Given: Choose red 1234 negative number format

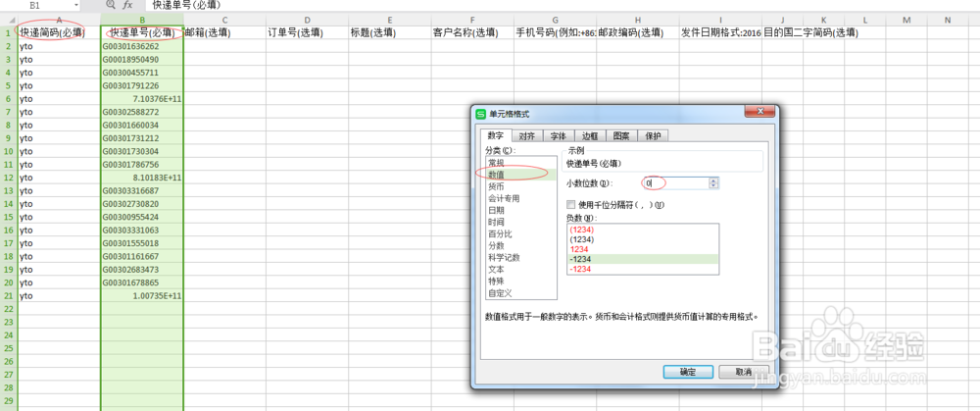Looking at the screenshot, I should (x=643, y=249).
